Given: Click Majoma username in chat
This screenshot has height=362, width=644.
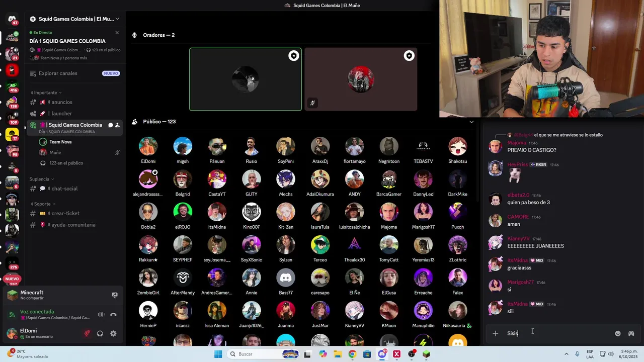Looking at the screenshot, I should [517, 143].
